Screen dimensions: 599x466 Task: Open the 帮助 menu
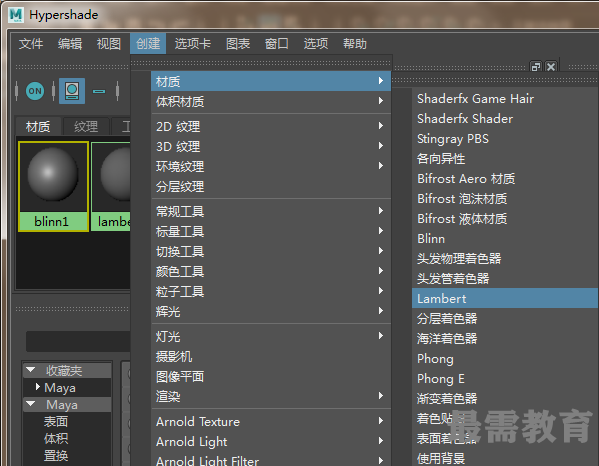[x=355, y=44]
